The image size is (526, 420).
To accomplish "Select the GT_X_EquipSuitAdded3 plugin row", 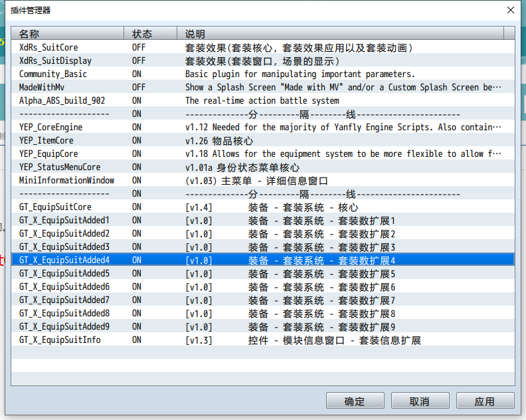I will pos(263,247).
